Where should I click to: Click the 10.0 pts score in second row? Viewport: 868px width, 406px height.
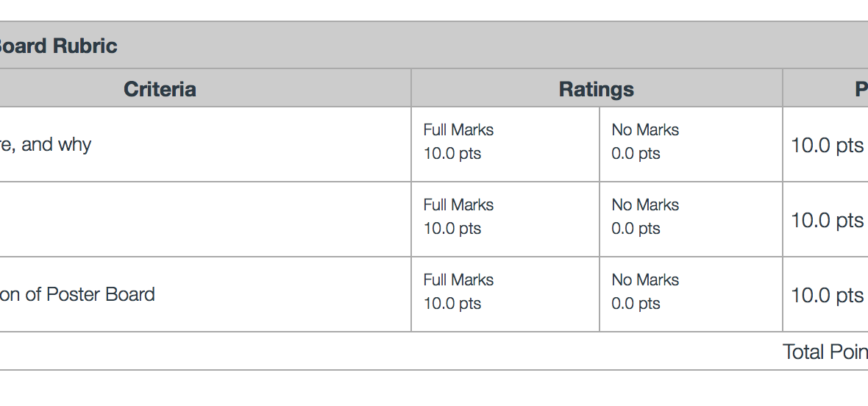827,221
